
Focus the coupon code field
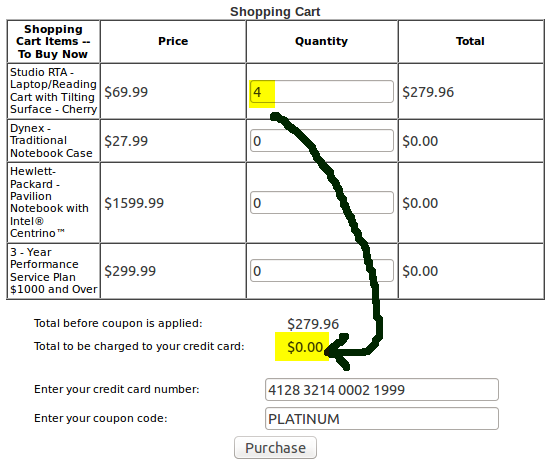[x=382, y=419]
